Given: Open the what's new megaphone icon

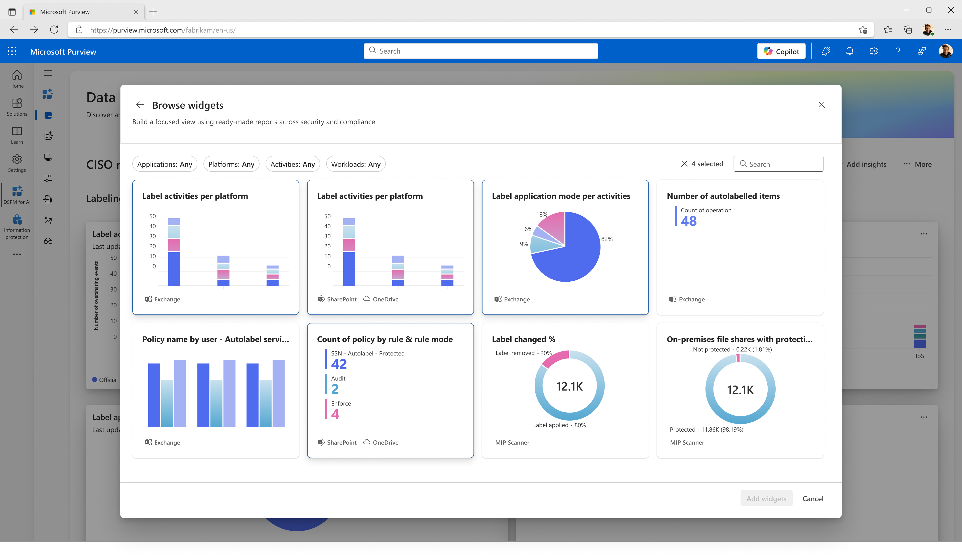Looking at the screenshot, I should coord(826,51).
